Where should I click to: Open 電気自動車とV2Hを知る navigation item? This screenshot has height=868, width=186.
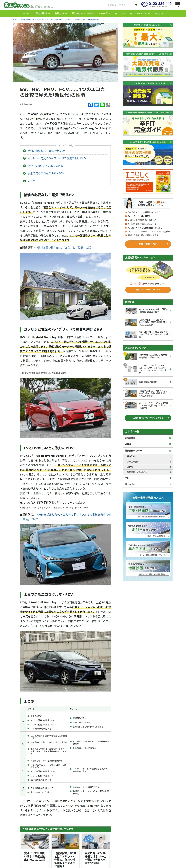click(x=83, y=13)
